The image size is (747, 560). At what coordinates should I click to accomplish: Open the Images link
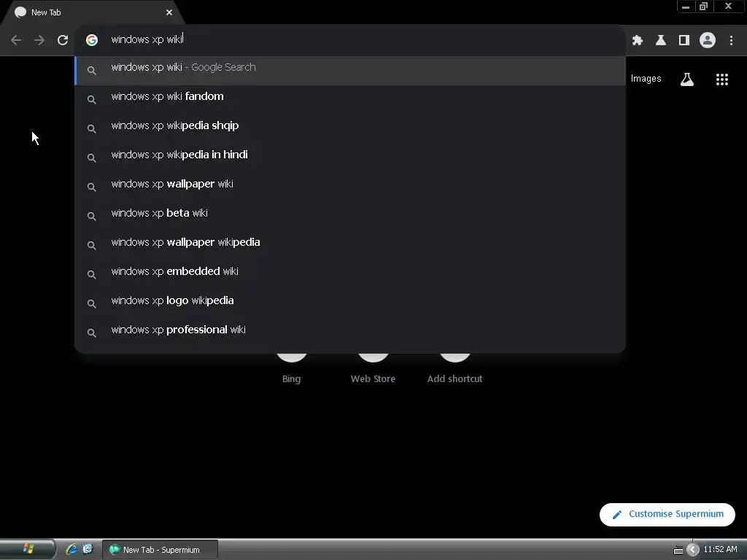[x=646, y=79]
